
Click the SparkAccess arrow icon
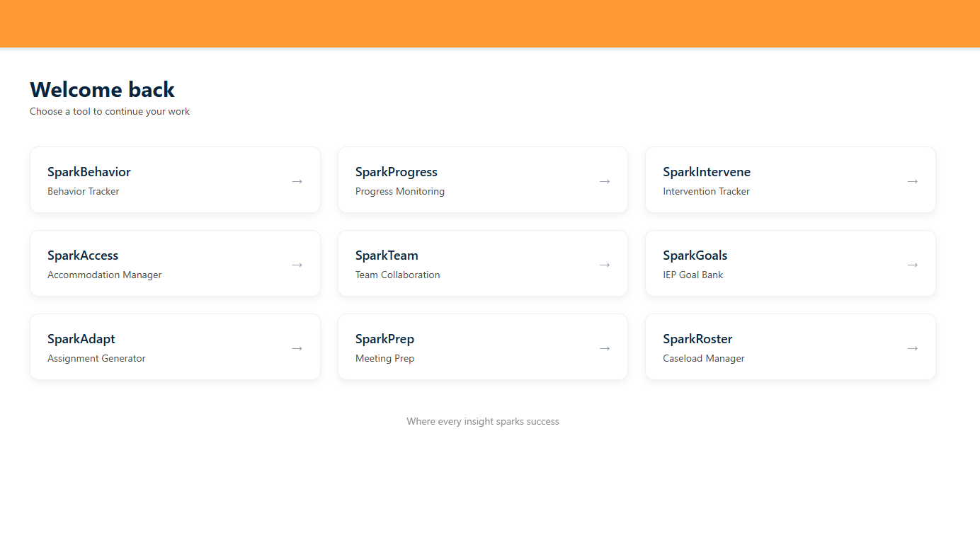tap(297, 265)
